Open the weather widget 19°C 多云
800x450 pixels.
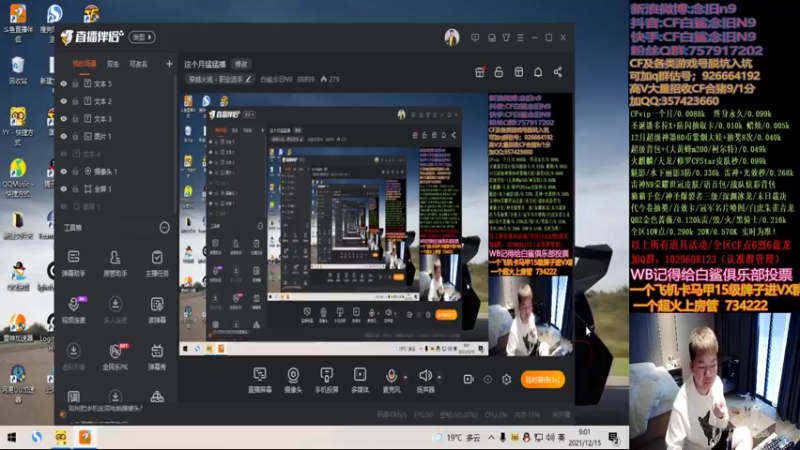(x=457, y=438)
